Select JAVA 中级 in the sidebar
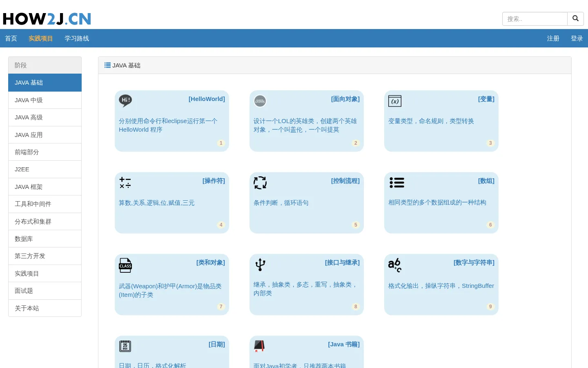 [45, 100]
